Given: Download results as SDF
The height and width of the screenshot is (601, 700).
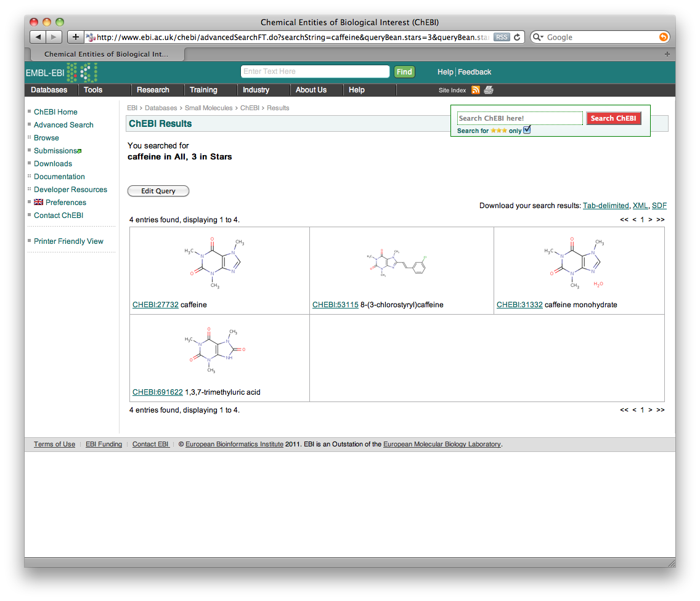Looking at the screenshot, I should pyautogui.click(x=659, y=206).
